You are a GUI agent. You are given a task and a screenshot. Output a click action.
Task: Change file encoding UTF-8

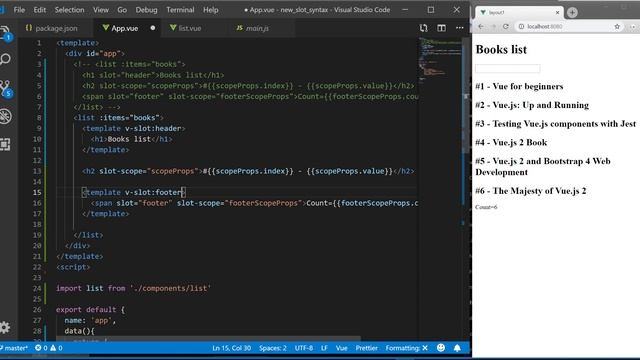[304, 348]
